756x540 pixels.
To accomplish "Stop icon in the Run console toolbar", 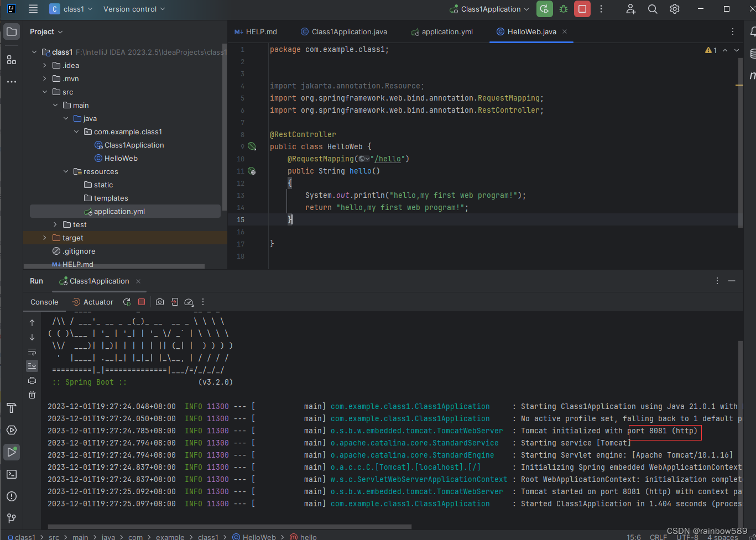I will tap(142, 302).
